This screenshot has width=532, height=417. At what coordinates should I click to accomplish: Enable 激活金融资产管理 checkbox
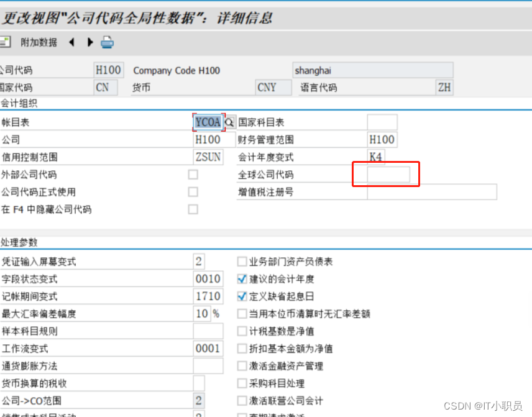242,366
